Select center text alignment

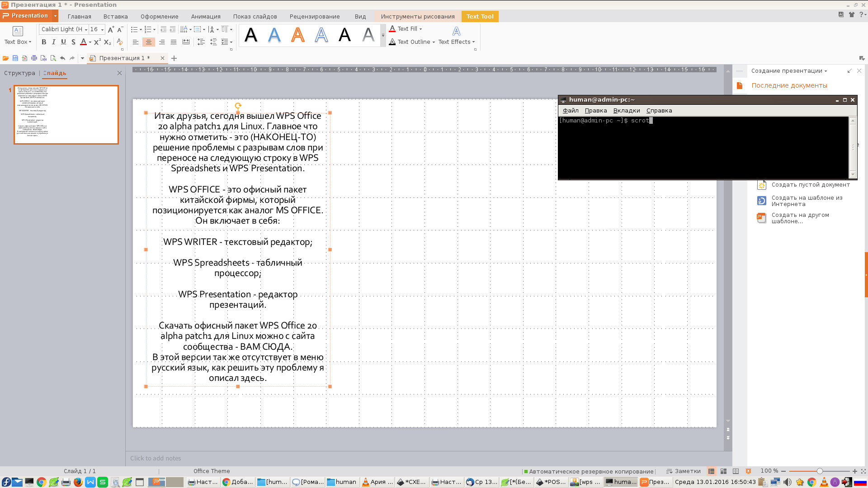coord(148,42)
